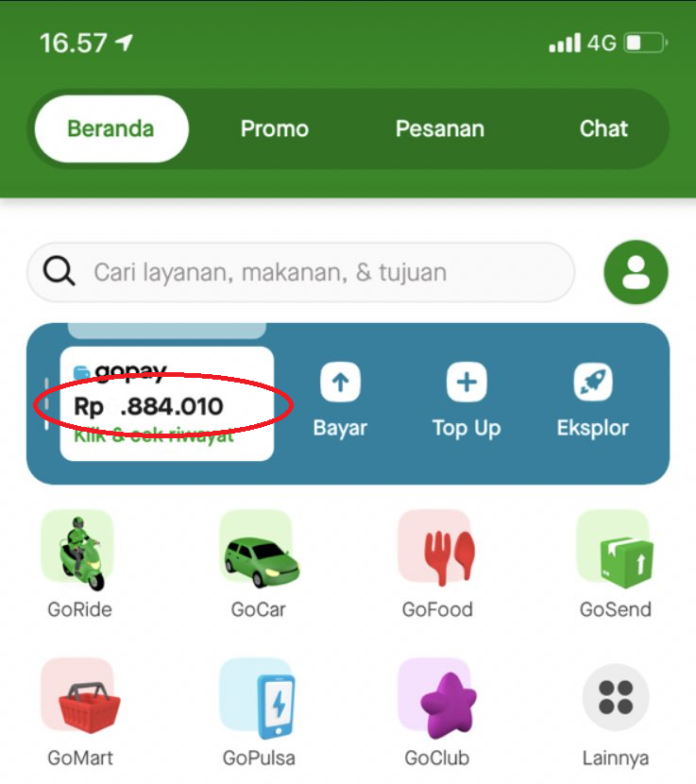Screen dimensions: 696x784
Task: Show more services via Lainnya icon
Action: 616,697
